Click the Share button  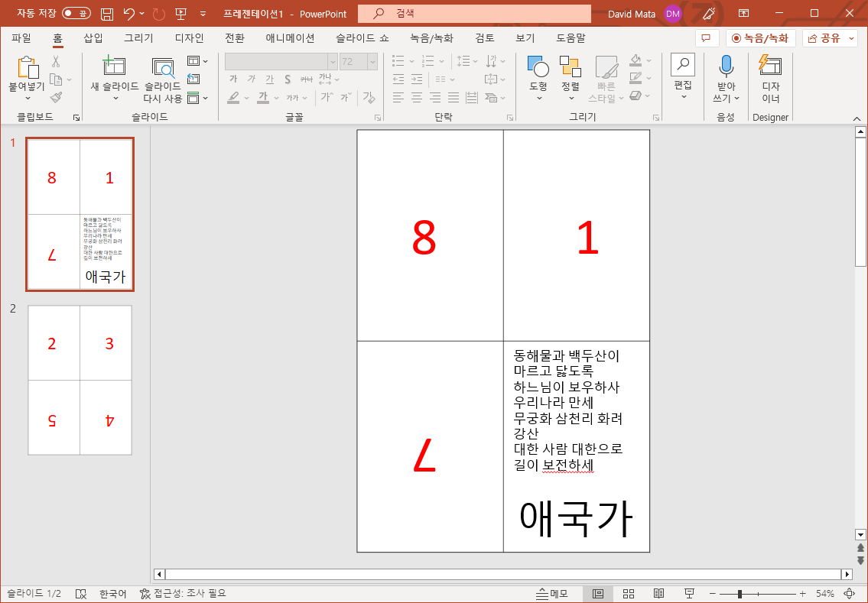click(x=824, y=38)
